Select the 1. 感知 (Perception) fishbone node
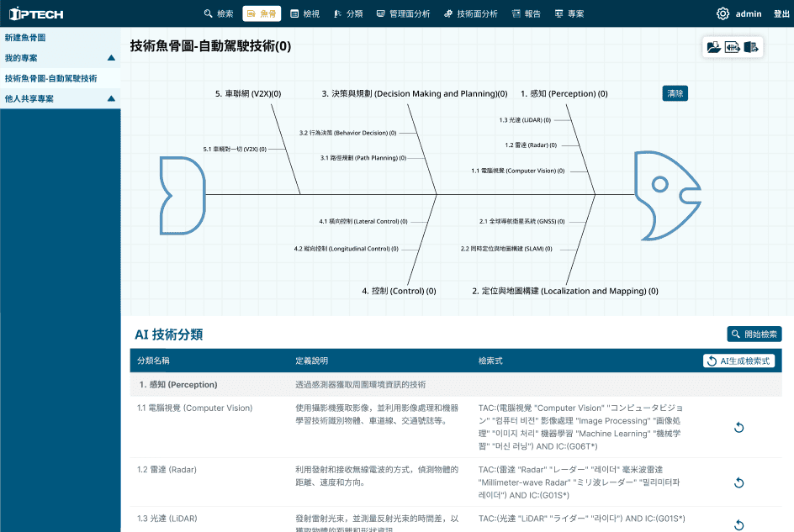 [564, 94]
